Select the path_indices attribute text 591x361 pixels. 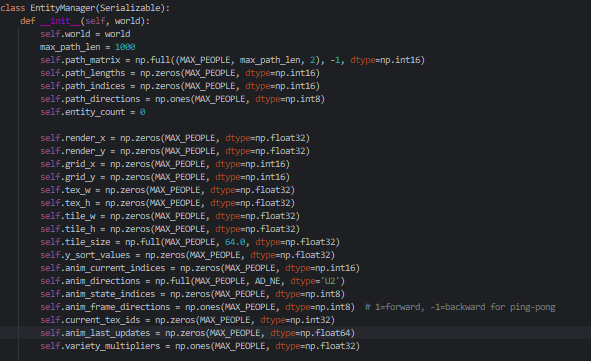pos(95,86)
